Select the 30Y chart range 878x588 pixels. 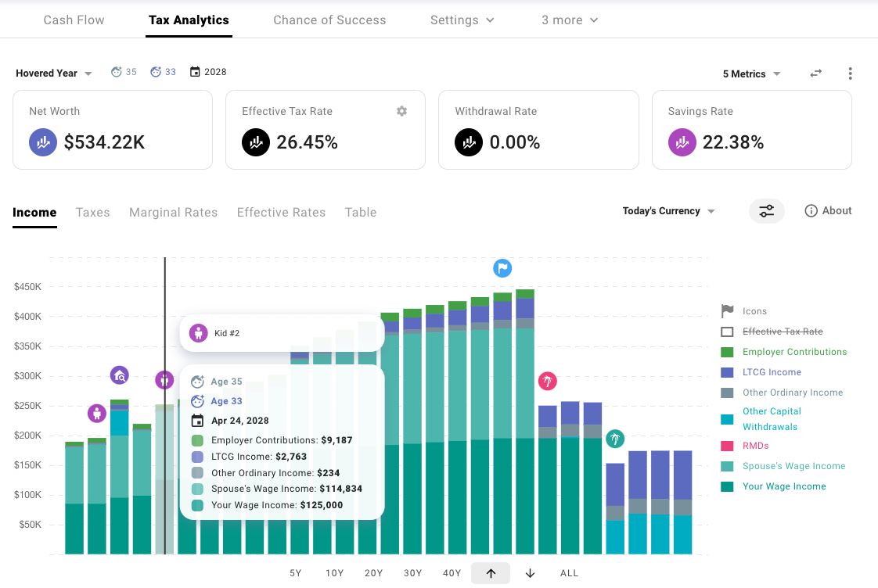[x=412, y=572]
